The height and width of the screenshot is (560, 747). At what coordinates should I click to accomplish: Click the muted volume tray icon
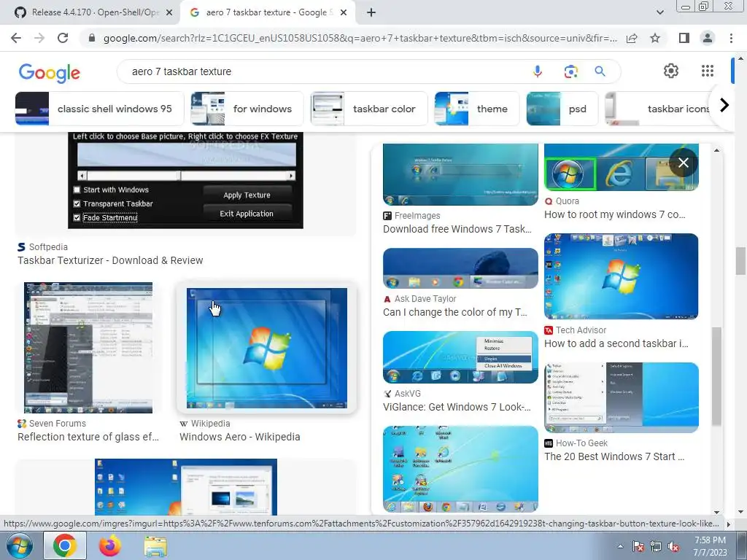[673, 547]
